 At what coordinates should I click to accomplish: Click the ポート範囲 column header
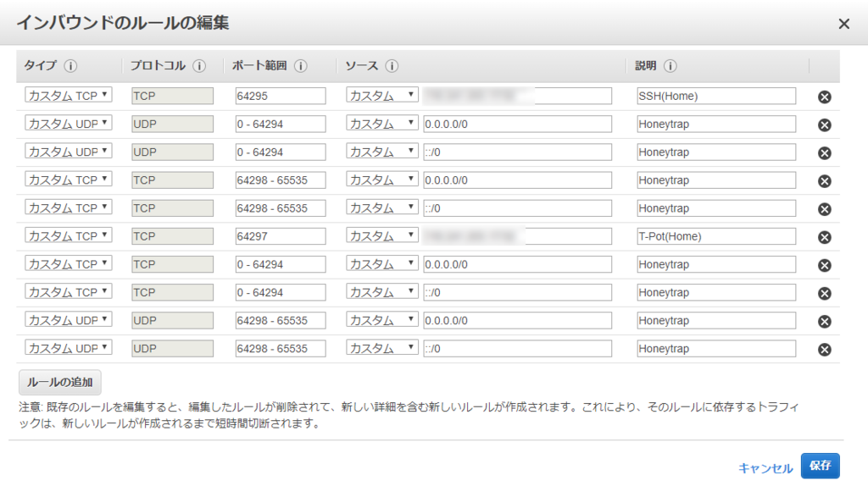[259, 66]
